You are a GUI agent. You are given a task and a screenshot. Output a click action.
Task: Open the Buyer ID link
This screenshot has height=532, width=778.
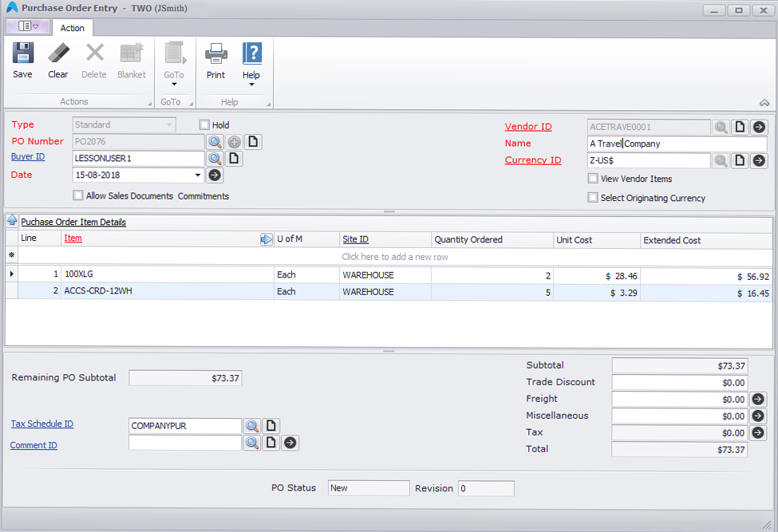tap(28, 156)
